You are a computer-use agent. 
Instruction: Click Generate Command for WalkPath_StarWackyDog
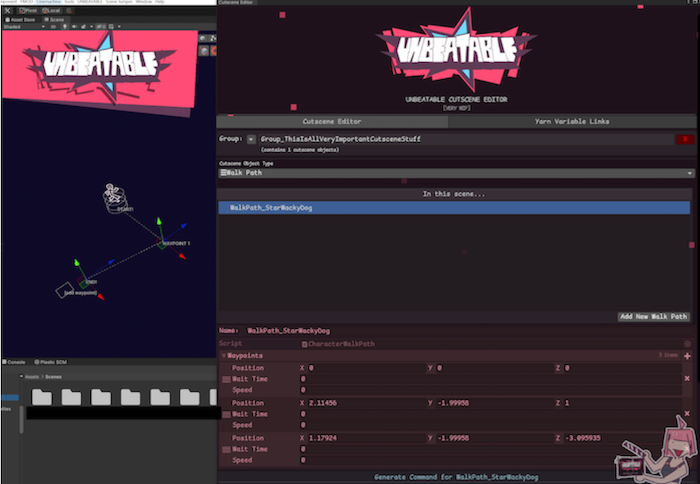tap(456, 477)
